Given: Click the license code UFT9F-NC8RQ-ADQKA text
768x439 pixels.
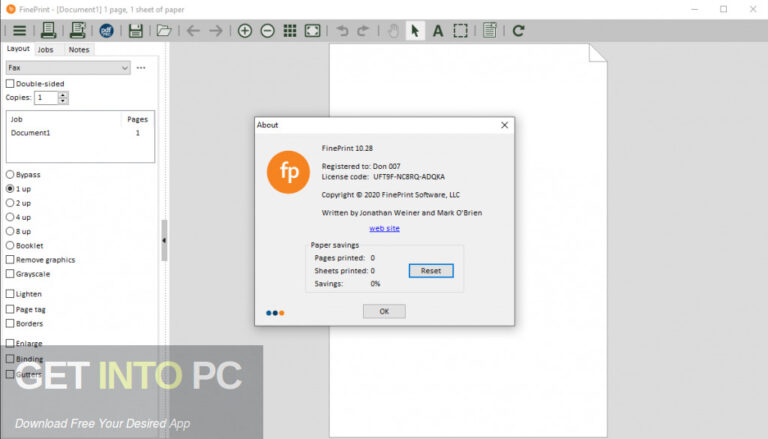Looking at the screenshot, I should pyautogui.click(x=409, y=177).
